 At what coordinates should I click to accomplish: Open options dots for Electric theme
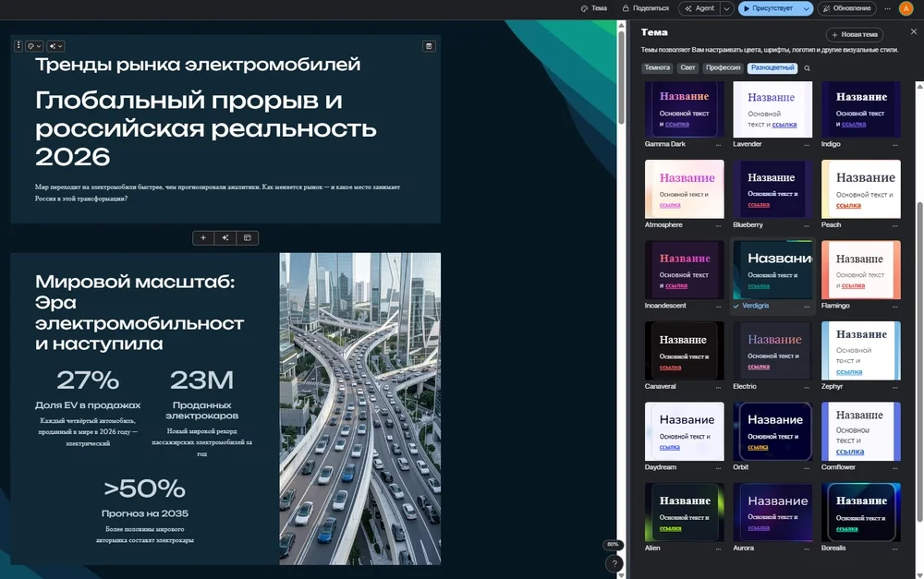pos(807,386)
